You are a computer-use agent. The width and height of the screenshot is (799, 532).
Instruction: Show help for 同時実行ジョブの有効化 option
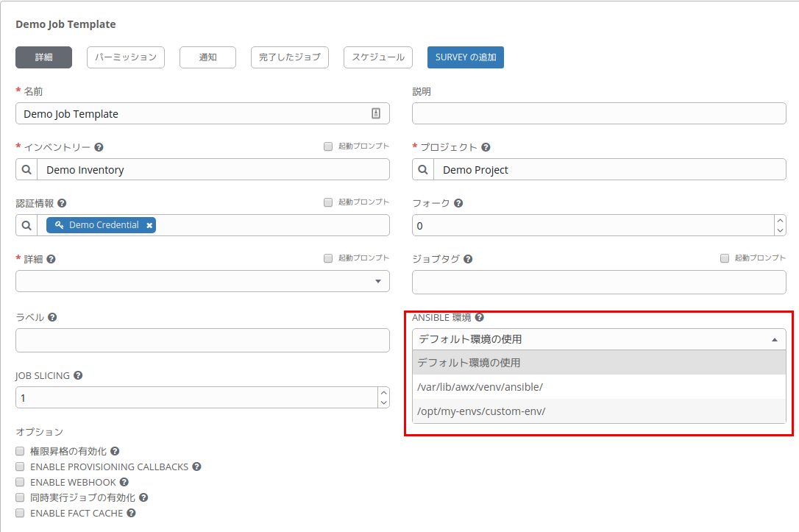[143, 497]
